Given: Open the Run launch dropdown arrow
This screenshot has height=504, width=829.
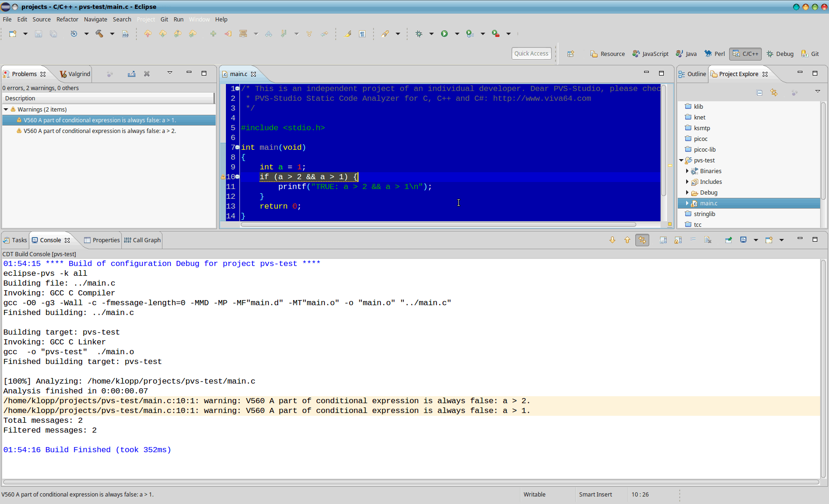Looking at the screenshot, I should 457,34.
